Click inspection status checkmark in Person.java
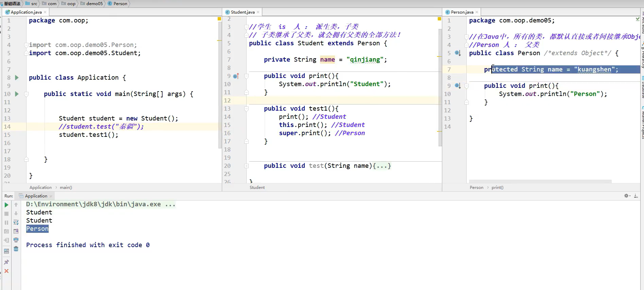 [x=638, y=19]
